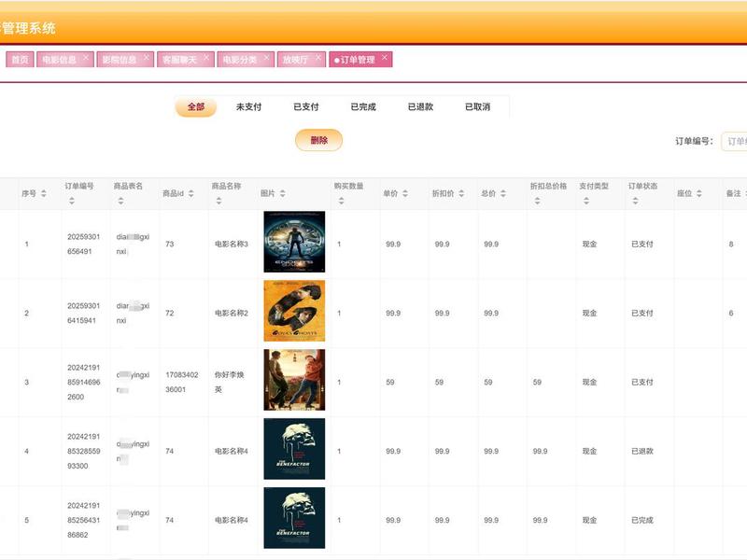Sort by the 单价 column arrows
The height and width of the screenshot is (560, 747).
click(405, 193)
